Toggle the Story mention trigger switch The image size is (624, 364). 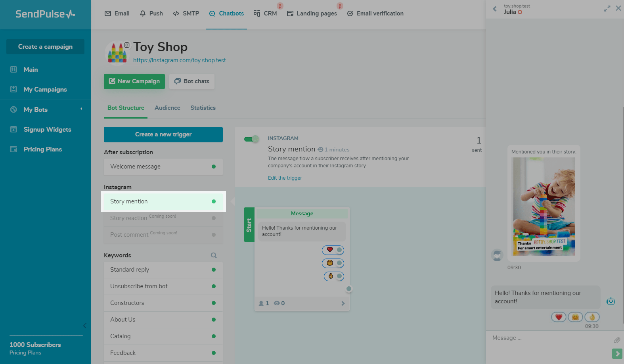click(x=251, y=139)
